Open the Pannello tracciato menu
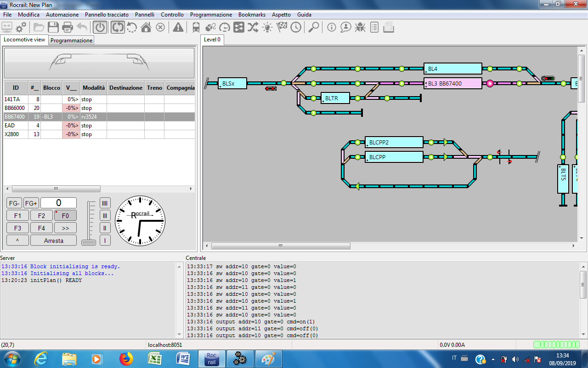The width and height of the screenshot is (588, 368). point(107,15)
